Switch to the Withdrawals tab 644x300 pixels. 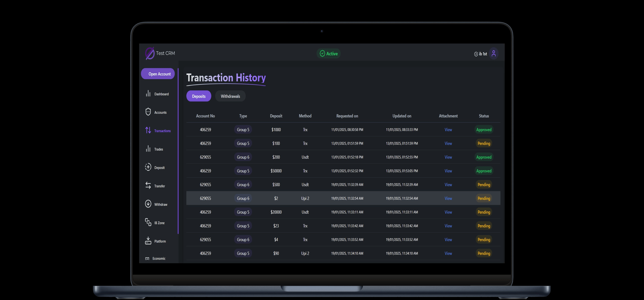230,96
